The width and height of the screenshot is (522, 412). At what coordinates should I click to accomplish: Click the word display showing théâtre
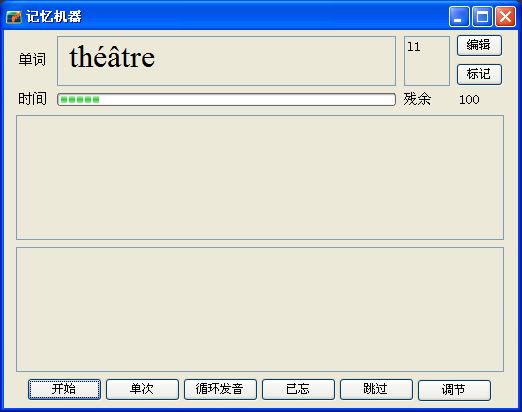[226, 61]
